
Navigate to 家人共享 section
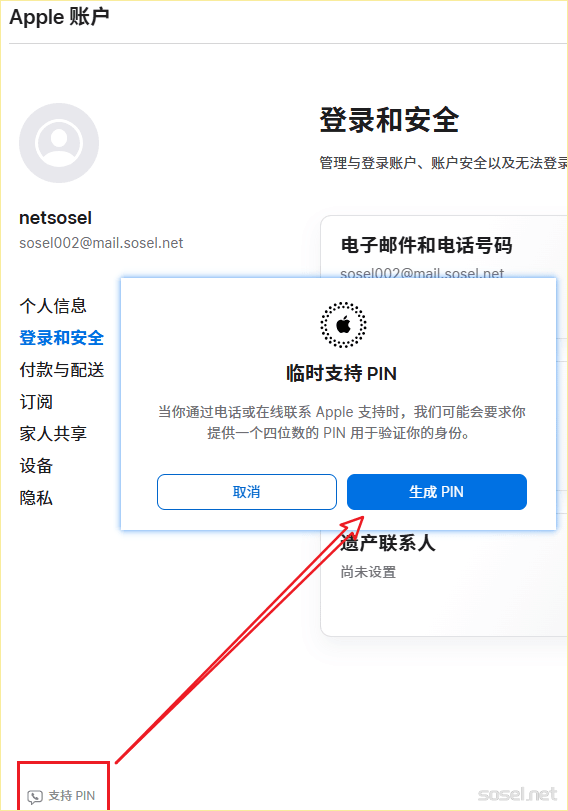click(x=53, y=433)
